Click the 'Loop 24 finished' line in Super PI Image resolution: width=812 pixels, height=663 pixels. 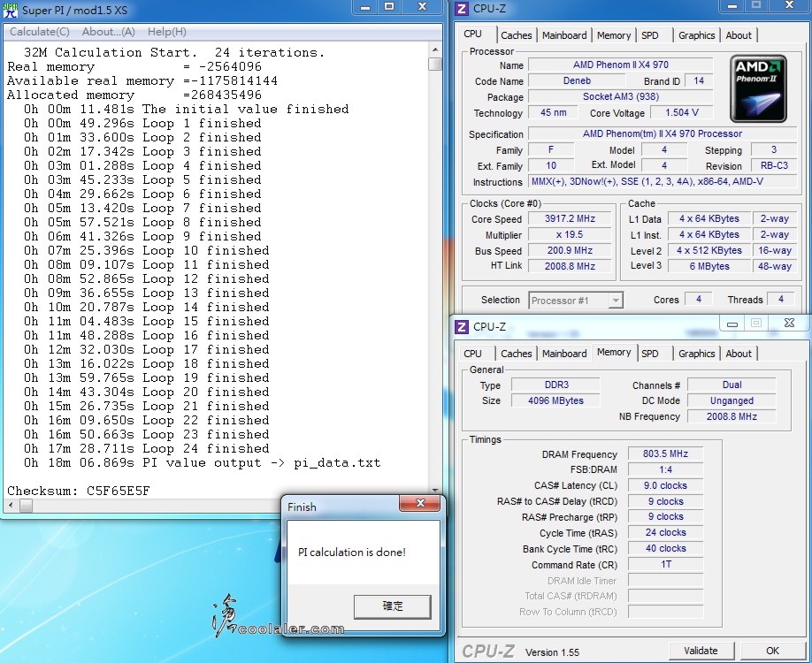point(147,448)
